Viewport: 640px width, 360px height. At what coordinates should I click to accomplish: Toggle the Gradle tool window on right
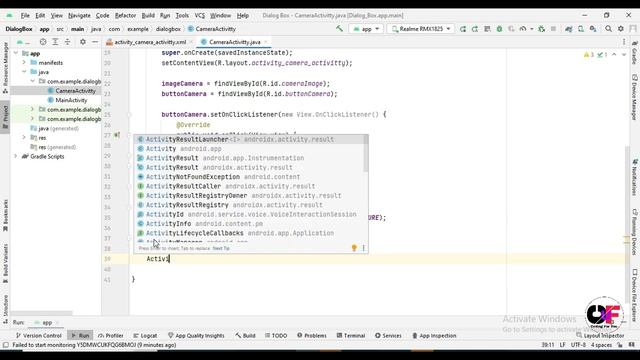click(x=635, y=53)
